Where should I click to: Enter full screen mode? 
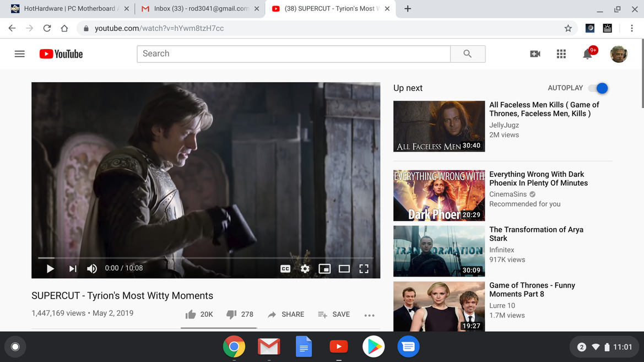click(364, 269)
